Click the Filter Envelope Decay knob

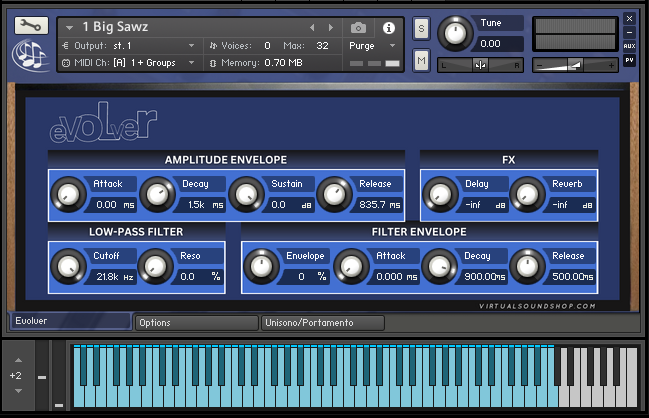[437, 265]
